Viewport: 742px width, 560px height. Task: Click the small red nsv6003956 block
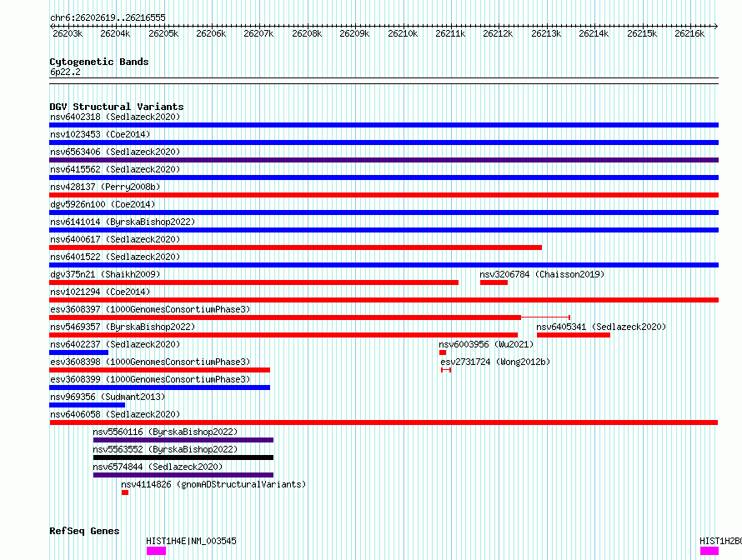click(x=443, y=352)
